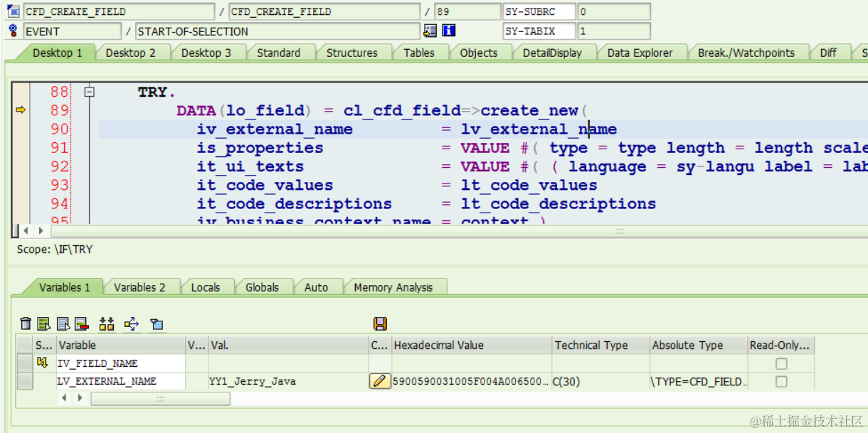Click the START-OF-SELECTION field

coord(277,31)
